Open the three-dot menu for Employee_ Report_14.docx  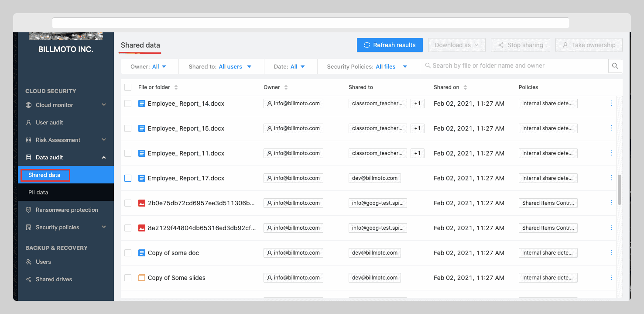[611, 103]
